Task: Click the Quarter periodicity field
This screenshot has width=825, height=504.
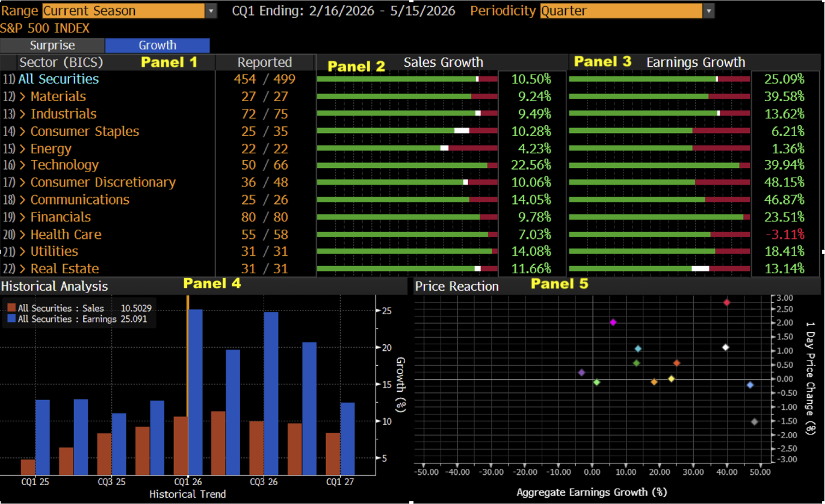Action: [621, 11]
